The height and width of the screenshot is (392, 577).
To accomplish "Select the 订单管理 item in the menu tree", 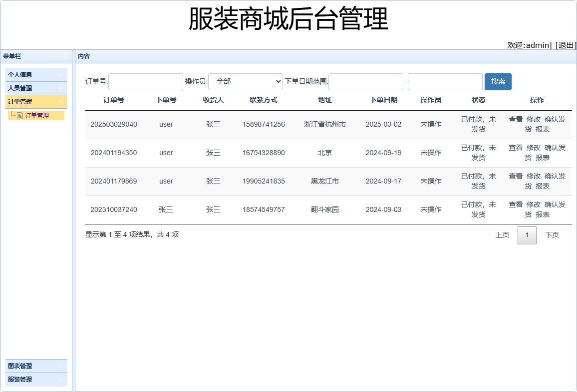I will coord(36,114).
